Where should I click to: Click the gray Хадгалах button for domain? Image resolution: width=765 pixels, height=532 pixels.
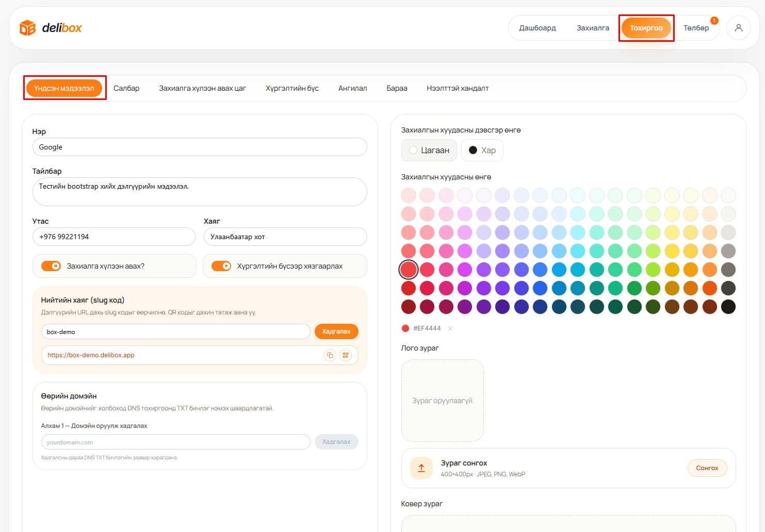336,442
